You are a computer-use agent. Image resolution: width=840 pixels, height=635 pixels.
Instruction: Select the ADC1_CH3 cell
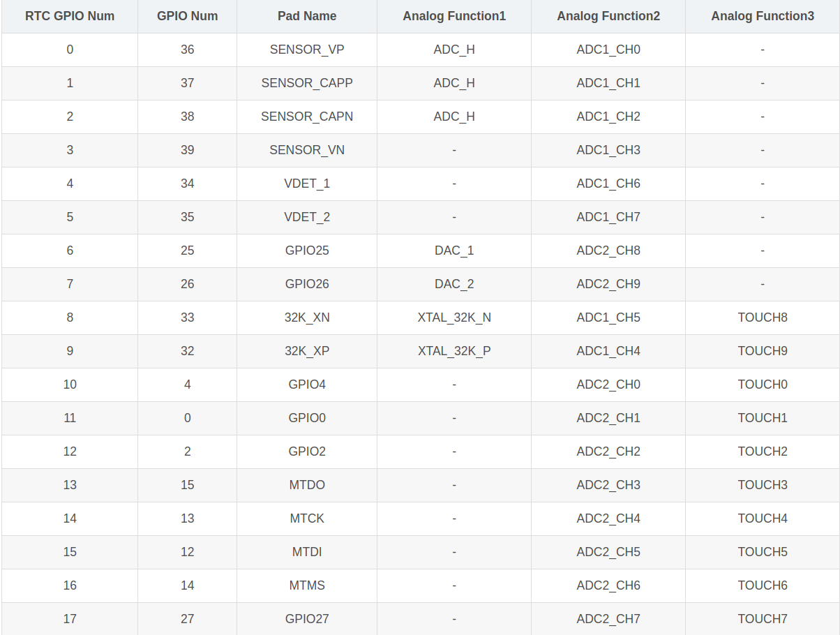pos(608,150)
